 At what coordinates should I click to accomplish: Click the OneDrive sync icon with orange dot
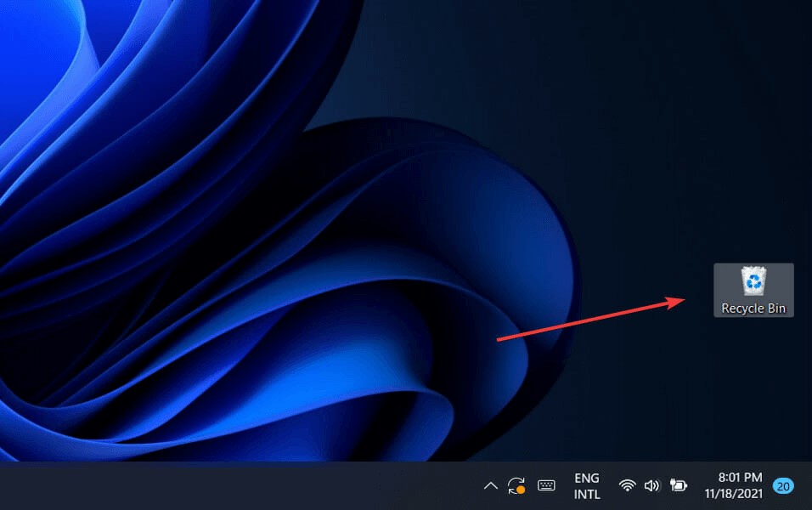coord(516,485)
